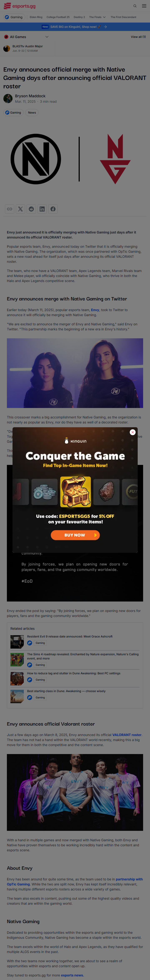
Task: Open the Destiny 2 nav item
Action: (79, 17)
